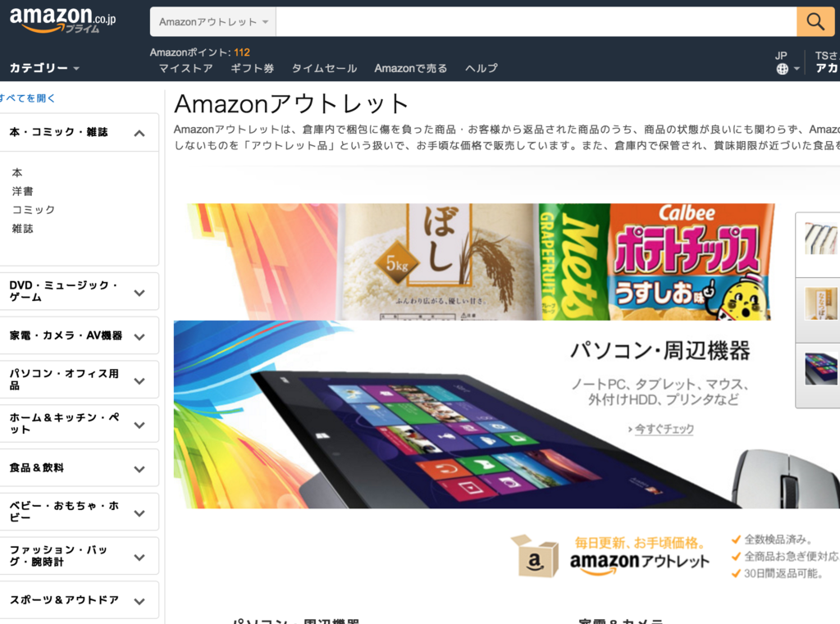The height and width of the screenshot is (624, 840).
Task: Open the Amazonアウトレット search category dropdown
Action: pyautogui.click(x=213, y=22)
